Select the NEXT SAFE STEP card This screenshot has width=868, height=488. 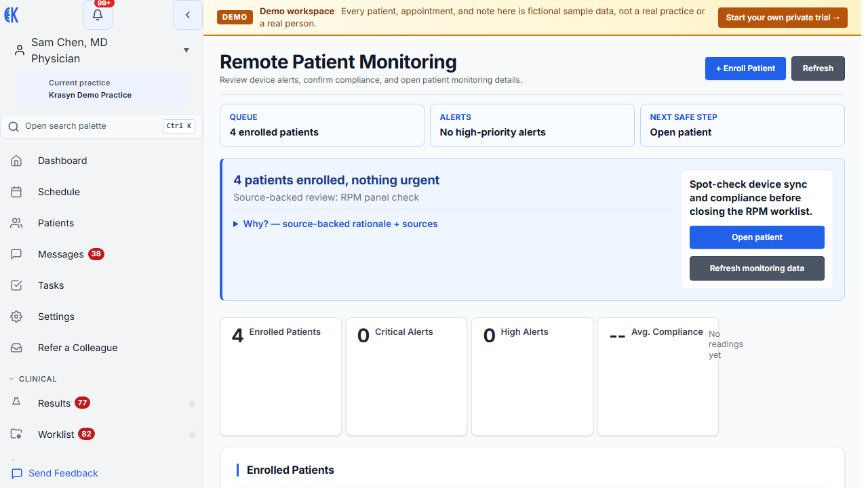[743, 125]
